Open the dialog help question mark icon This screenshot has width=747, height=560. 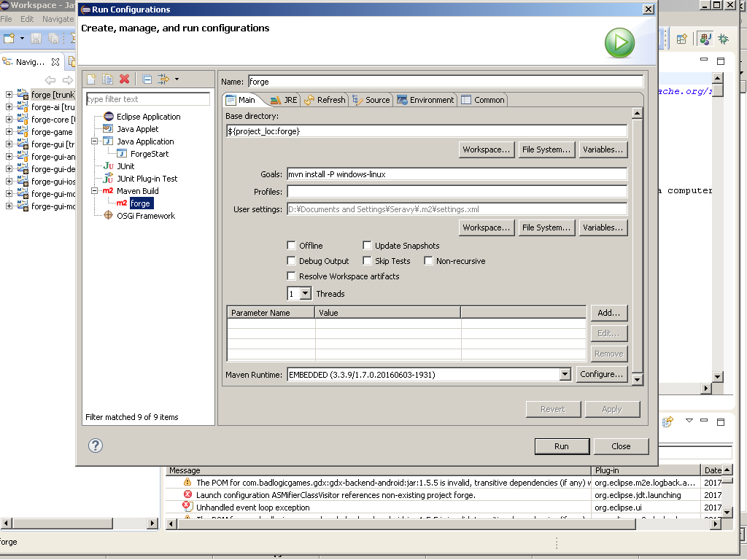pos(95,446)
